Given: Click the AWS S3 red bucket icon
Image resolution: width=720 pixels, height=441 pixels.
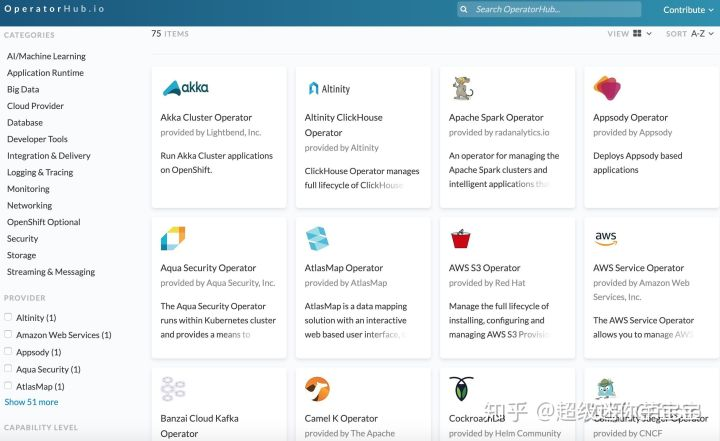Looking at the screenshot, I should 461,238.
